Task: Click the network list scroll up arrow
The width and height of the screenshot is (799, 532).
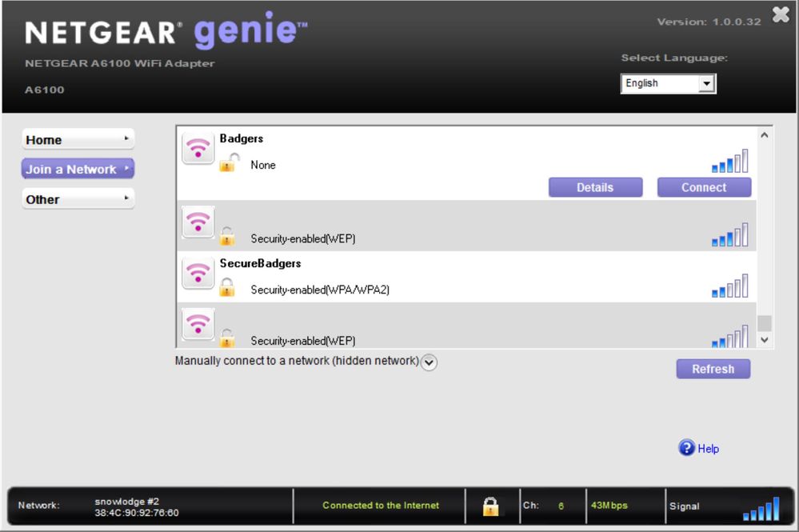Action: pyautogui.click(x=765, y=135)
